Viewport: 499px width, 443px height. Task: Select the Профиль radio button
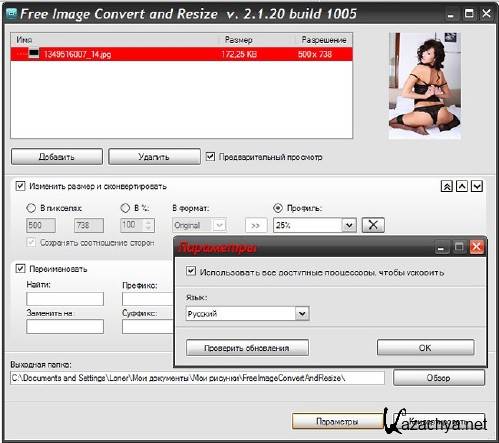[278, 208]
